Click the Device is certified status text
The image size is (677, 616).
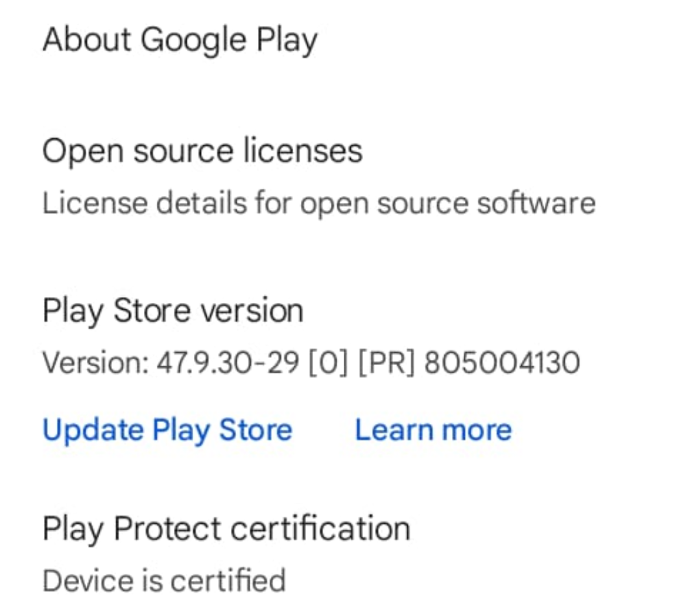pyautogui.click(x=163, y=580)
